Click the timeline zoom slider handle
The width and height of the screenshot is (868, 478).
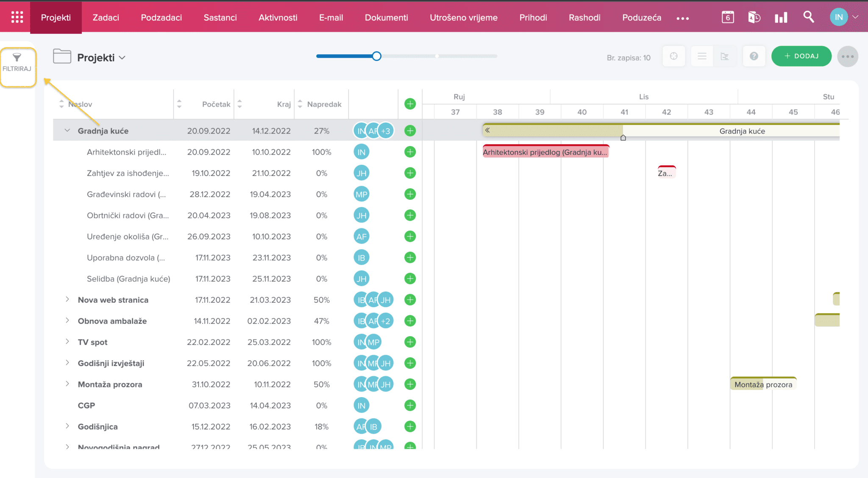376,56
